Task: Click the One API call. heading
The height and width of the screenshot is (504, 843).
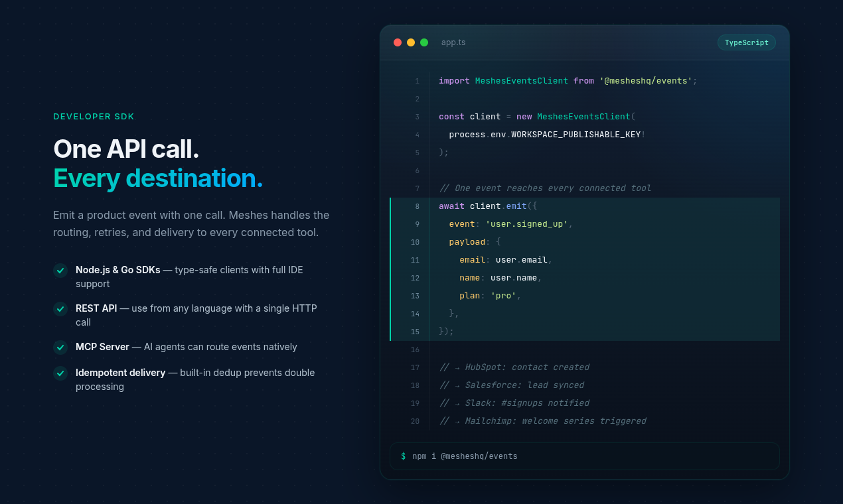Action: [126, 149]
